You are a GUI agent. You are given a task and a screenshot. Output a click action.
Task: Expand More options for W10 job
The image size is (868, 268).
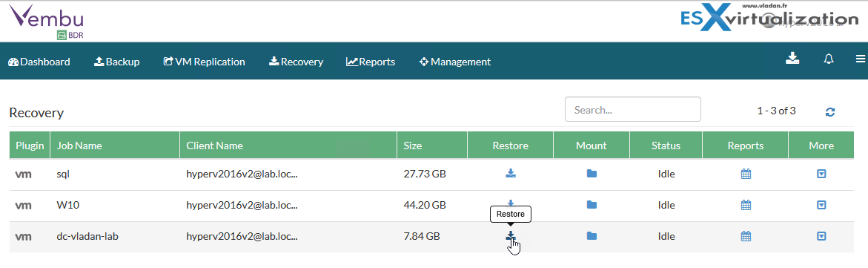pos(821,205)
